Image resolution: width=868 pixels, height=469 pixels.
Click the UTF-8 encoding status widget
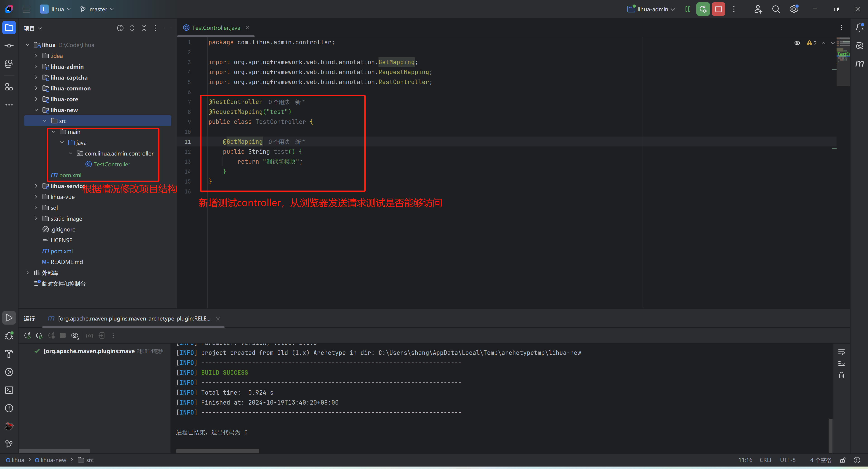(788, 460)
